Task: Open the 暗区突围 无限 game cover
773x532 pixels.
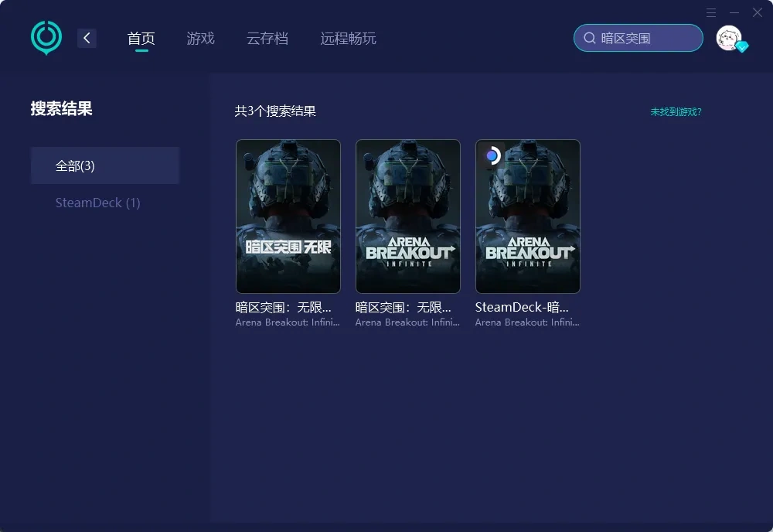Action: (x=288, y=216)
